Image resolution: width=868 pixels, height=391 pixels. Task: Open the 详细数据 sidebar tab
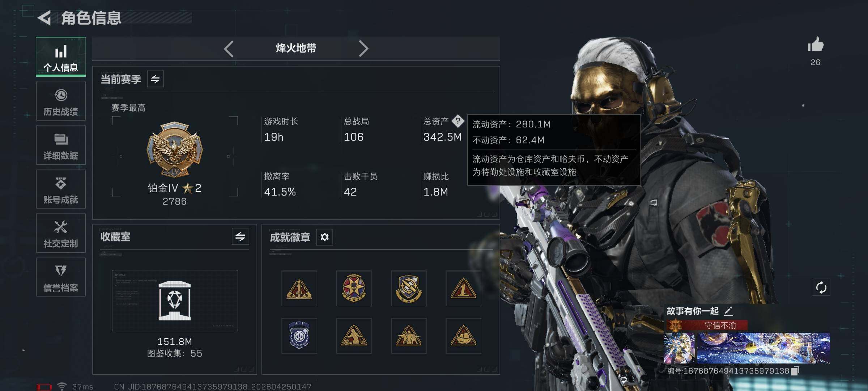point(61,145)
